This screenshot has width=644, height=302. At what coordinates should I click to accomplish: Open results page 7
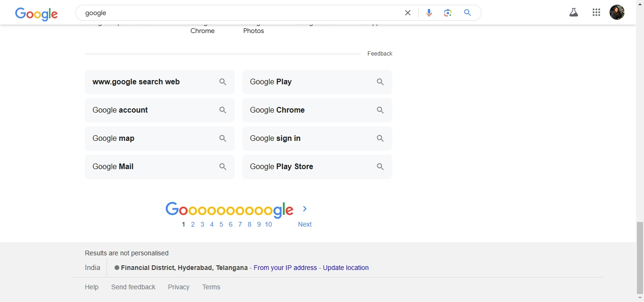pos(240,224)
